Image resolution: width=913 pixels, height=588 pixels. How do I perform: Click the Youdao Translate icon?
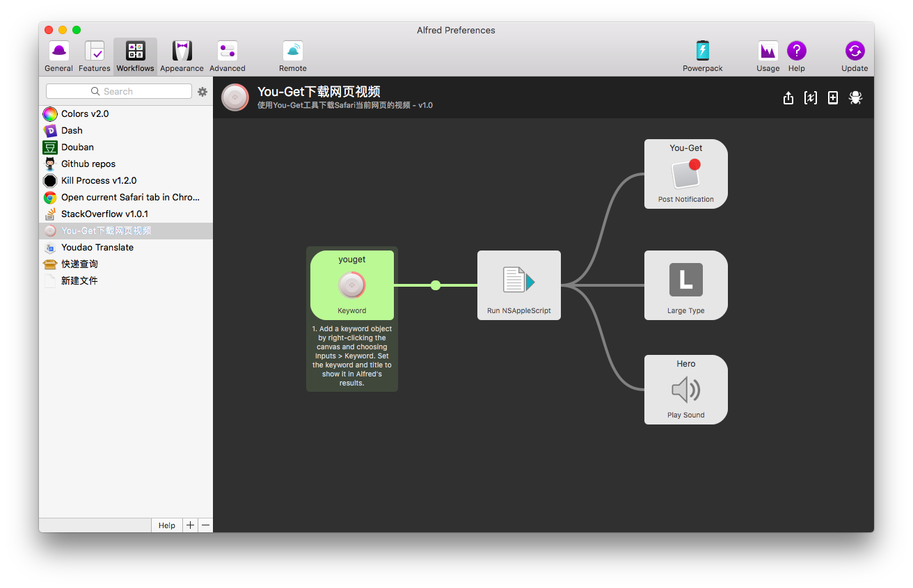50,248
